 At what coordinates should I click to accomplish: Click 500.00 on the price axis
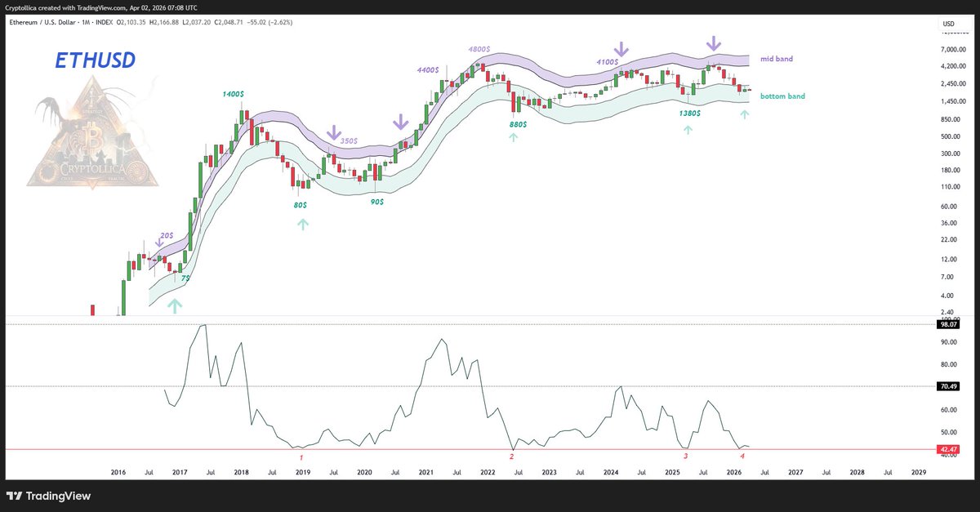pyautogui.click(x=950, y=136)
